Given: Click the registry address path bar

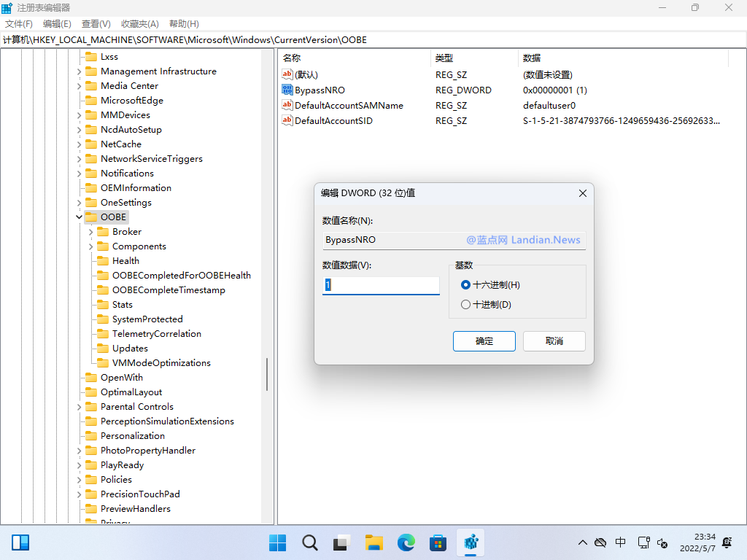Looking at the screenshot, I should pyautogui.click(x=373, y=40).
